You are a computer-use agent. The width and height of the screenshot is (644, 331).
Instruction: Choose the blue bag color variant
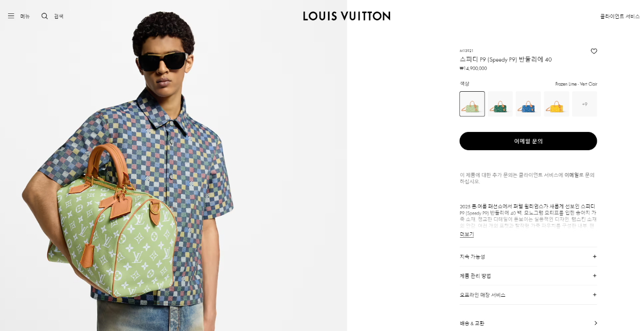528,104
